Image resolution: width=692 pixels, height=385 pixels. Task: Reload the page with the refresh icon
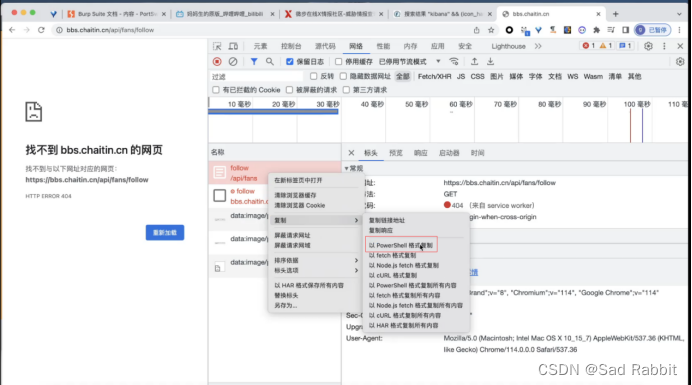pyautogui.click(x=41, y=30)
